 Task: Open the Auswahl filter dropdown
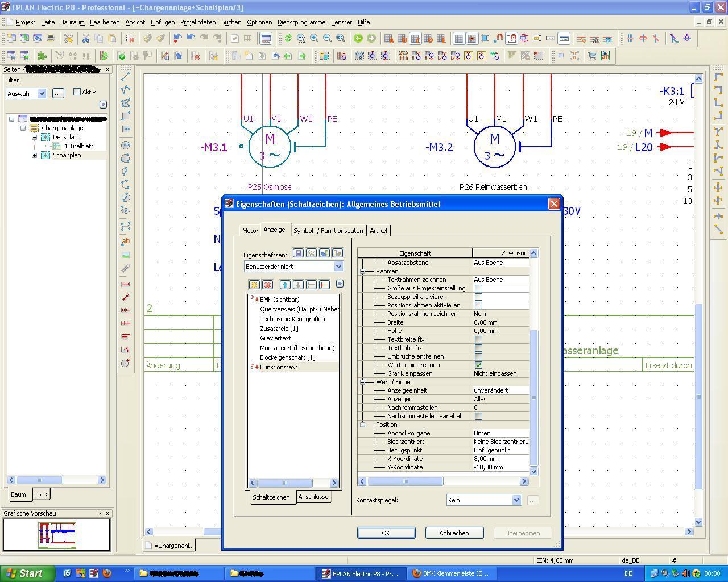(42, 94)
